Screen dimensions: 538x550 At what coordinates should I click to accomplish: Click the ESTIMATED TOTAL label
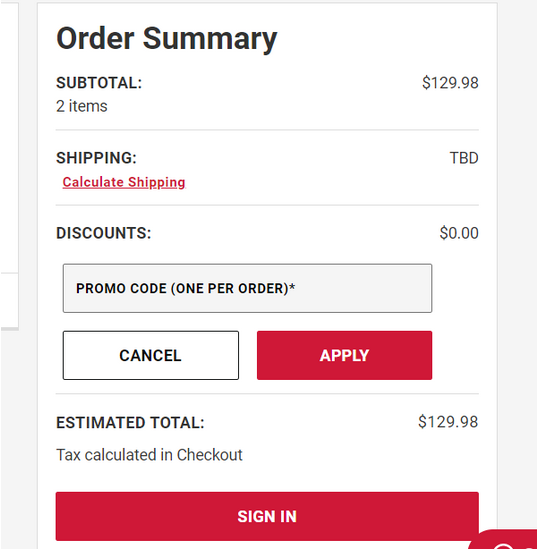[130, 423]
